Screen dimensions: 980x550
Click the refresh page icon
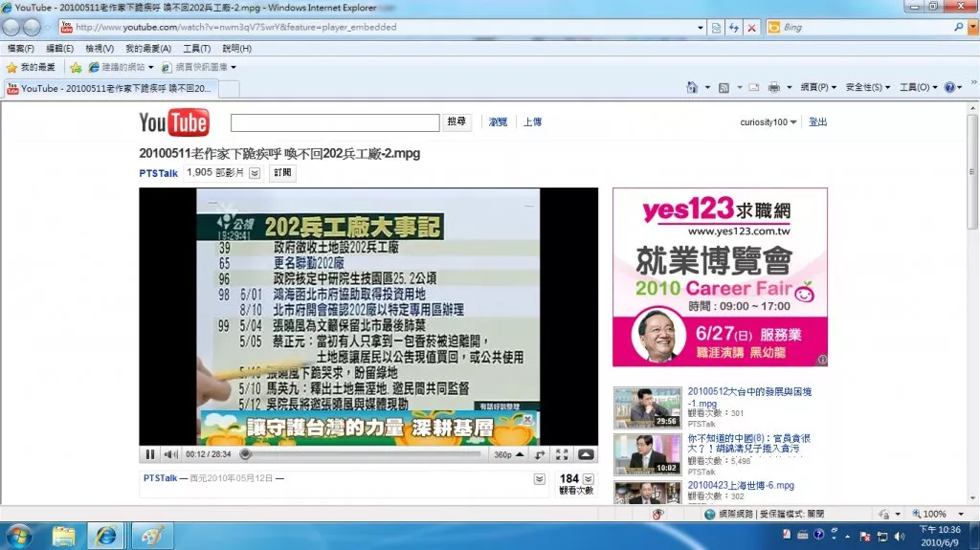tap(734, 28)
